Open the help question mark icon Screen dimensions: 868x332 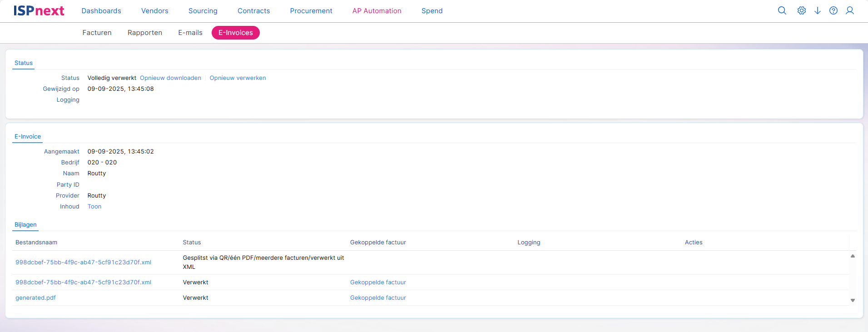833,10
